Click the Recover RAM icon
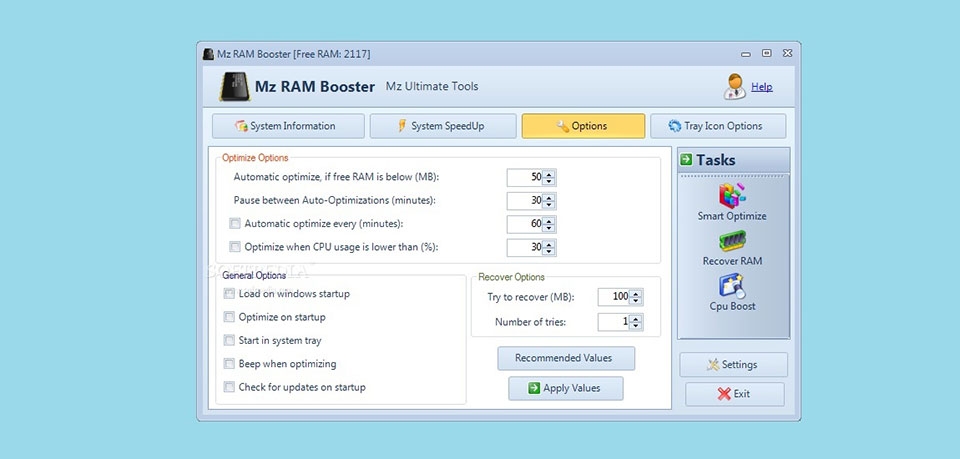The width and height of the screenshot is (960, 459). [733, 241]
